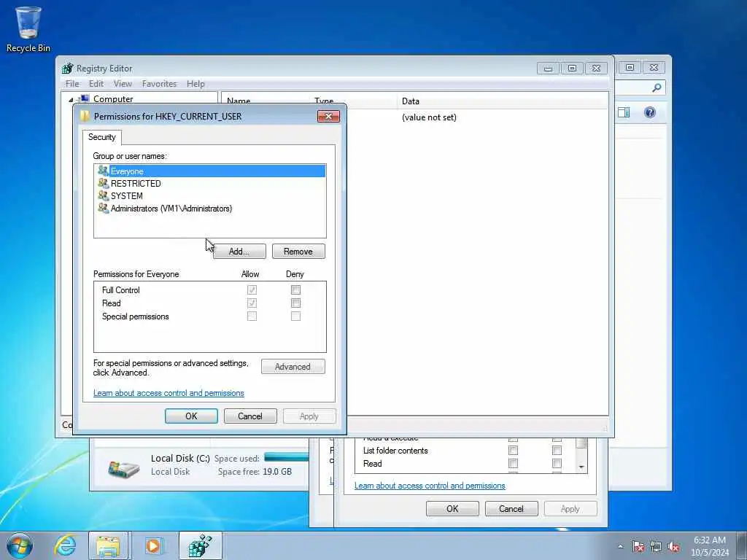
Task: Open Advanced permission settings
Action: tap(293, 367)
